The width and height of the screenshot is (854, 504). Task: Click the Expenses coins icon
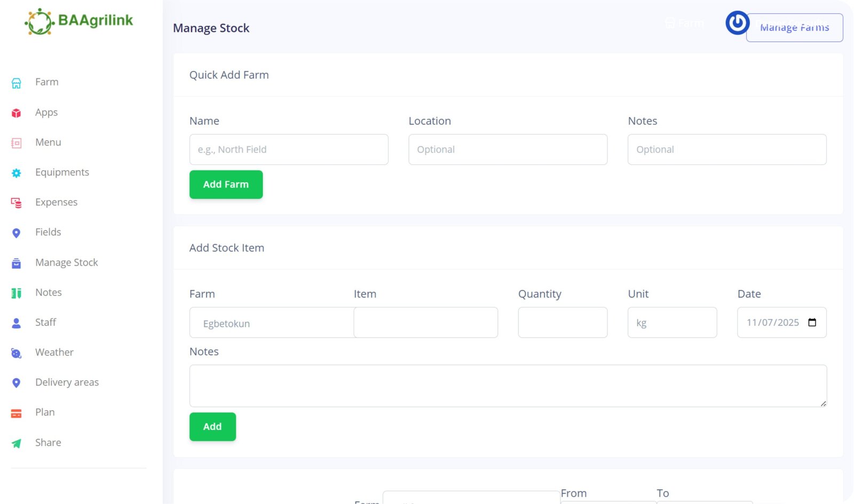17,203
